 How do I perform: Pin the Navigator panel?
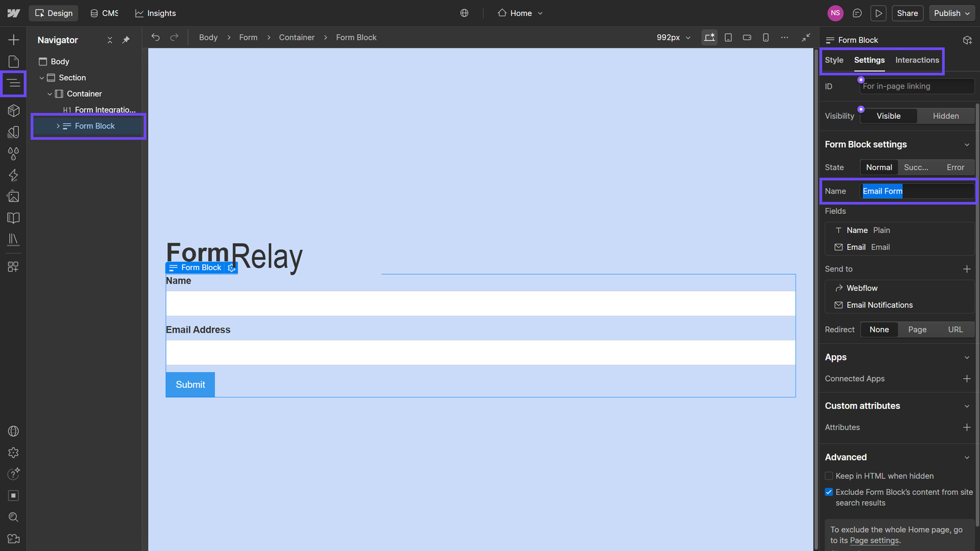126,40
